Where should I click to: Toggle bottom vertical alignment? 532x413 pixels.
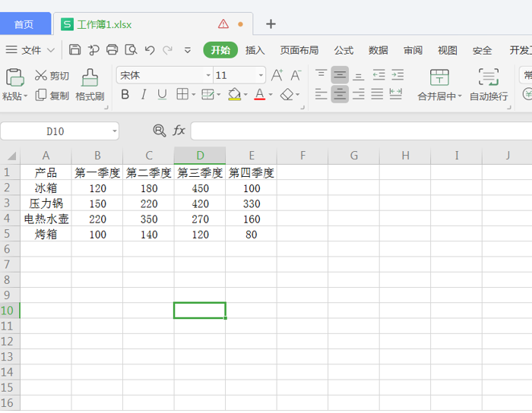(358, 74)
